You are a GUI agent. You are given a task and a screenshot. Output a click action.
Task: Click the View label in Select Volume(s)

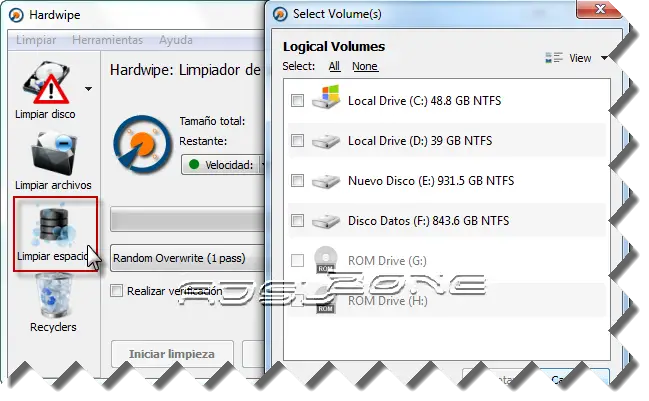pos(580,58)
